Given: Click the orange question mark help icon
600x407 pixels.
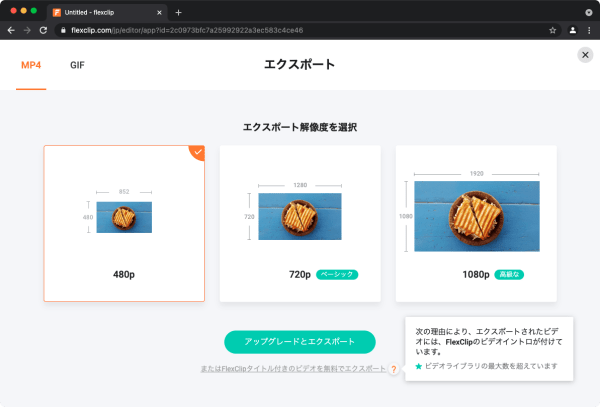Looking at the screenshot, I should pos(393,369).
